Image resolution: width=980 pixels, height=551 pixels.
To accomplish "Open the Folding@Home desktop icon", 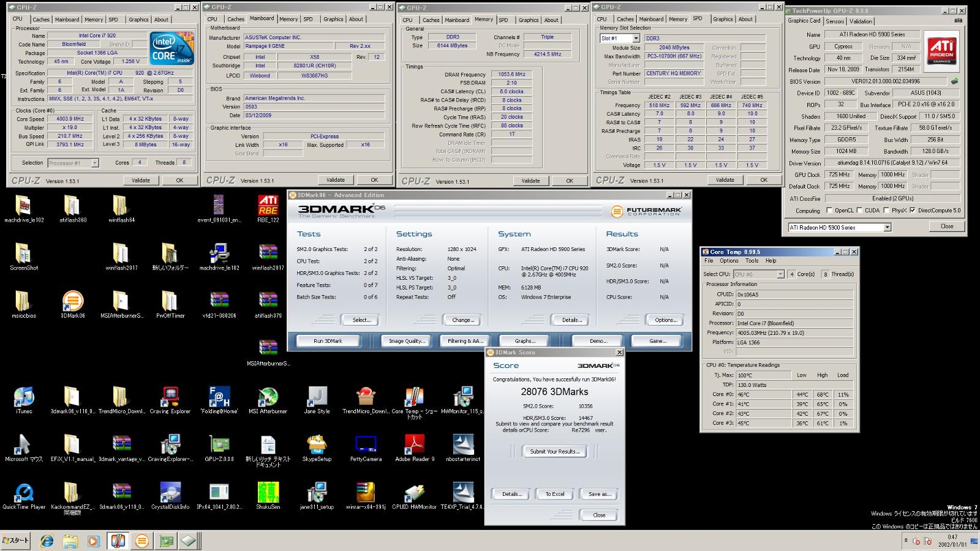I will click(x=219, y=397).
